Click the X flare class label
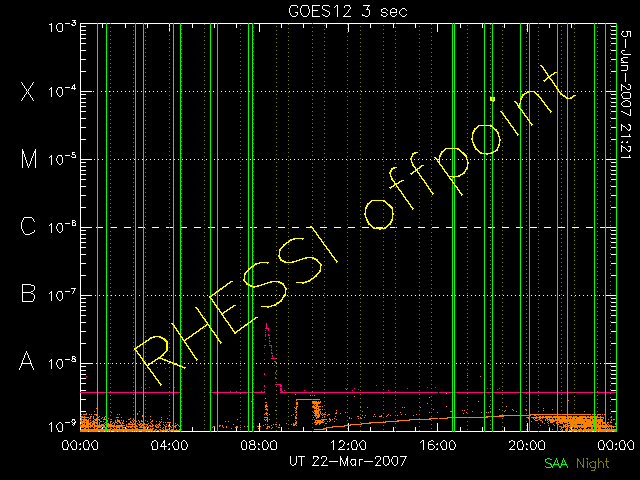The image size is (640, 480). click(x=28, y=91)
